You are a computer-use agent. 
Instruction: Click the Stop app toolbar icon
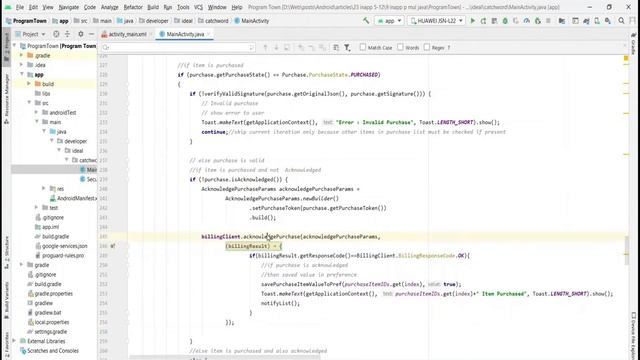point(548,20)
